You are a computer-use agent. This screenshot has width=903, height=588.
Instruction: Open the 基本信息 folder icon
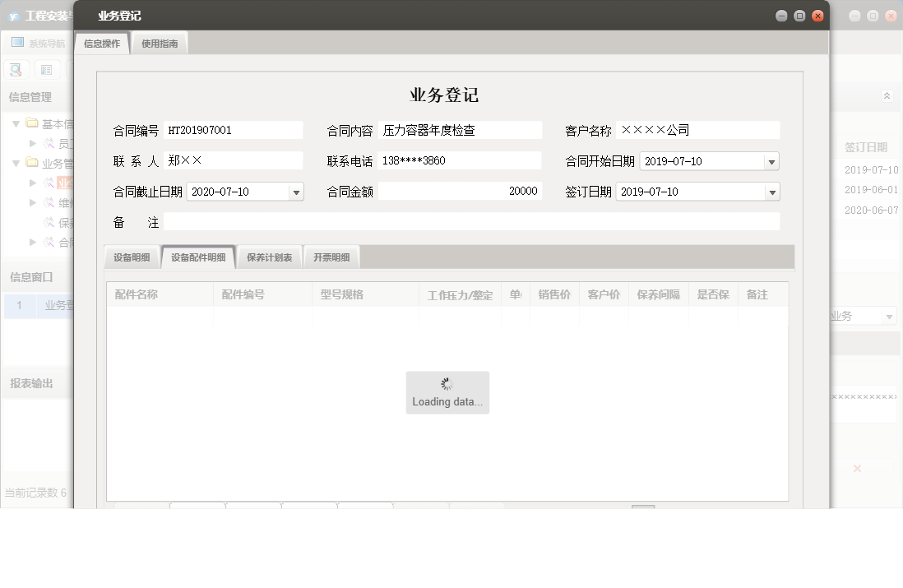[32, 123]
